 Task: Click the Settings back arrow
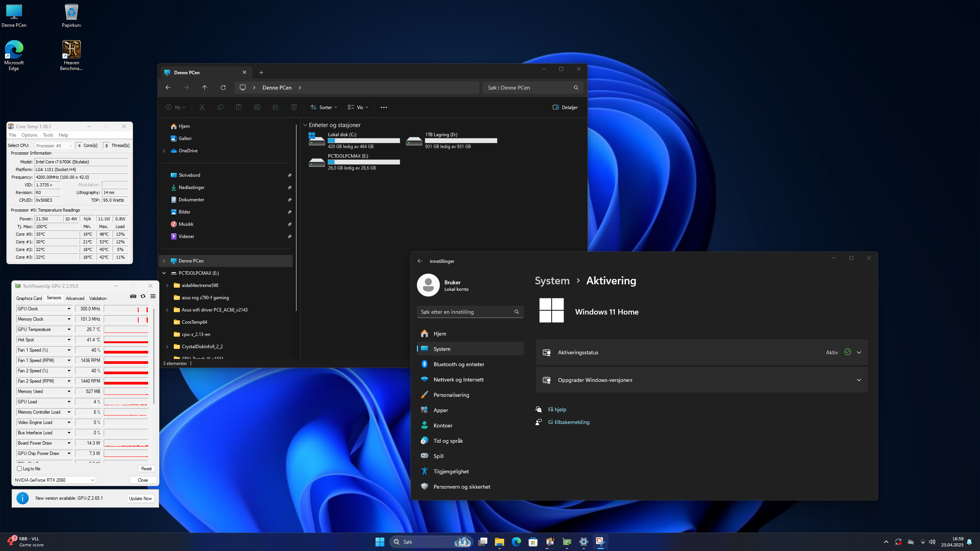pyautogui.click(x=420, y=261)
